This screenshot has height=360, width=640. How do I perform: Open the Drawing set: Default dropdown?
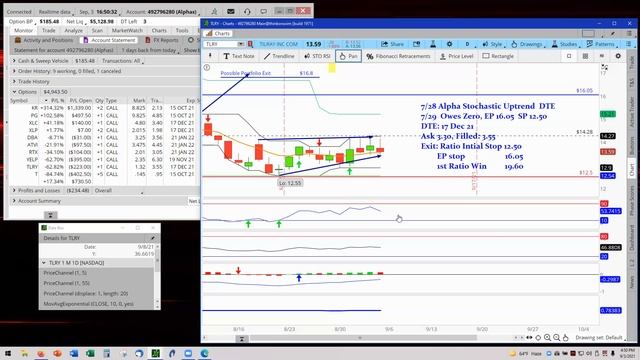coord(600,338)
